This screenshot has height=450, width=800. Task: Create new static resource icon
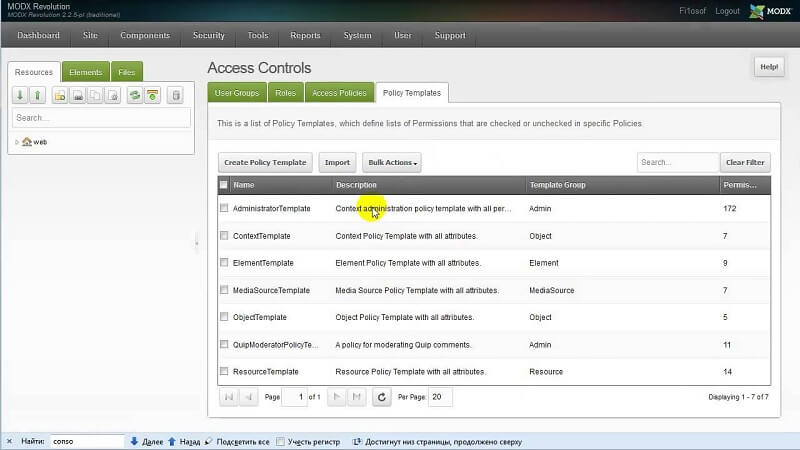113,95
